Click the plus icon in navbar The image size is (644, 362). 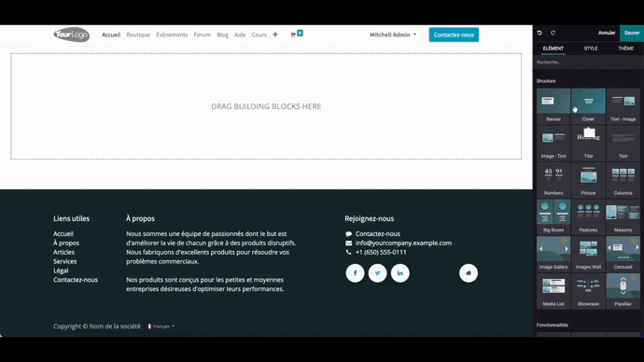coord(275,35)
